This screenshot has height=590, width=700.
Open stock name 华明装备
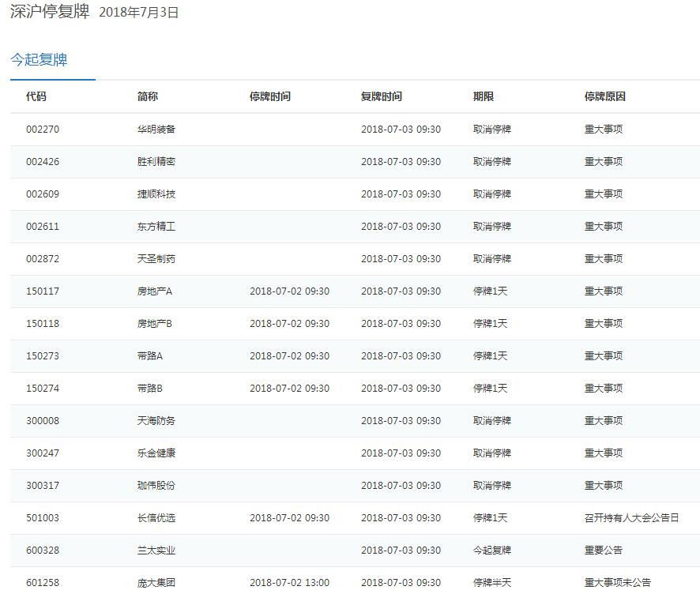156,130
